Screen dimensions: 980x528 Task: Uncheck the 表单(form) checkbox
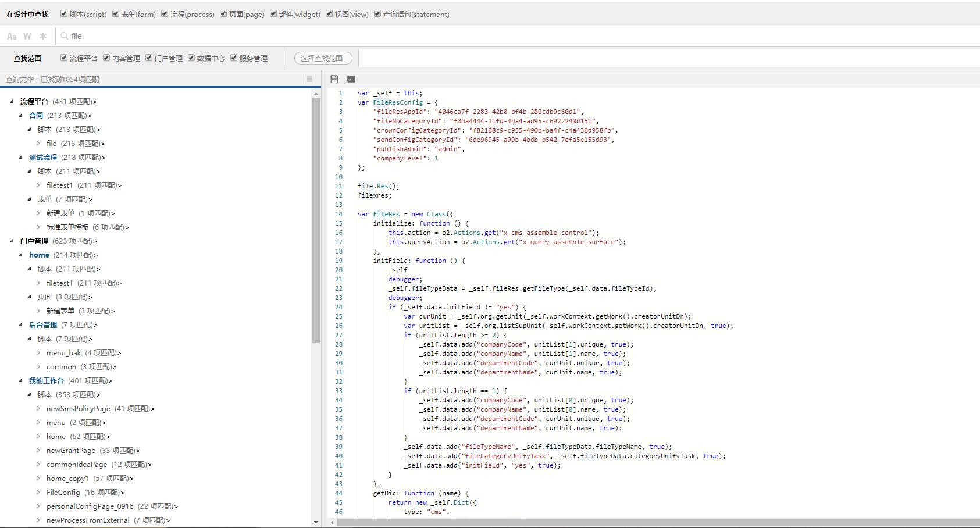click(x=116, y=14)
